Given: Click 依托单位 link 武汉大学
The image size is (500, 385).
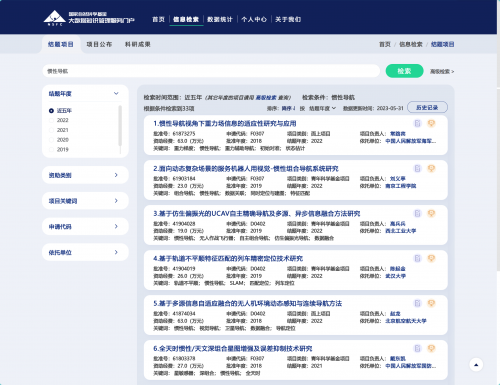Looking at the screenshot, I should (395, 276).
